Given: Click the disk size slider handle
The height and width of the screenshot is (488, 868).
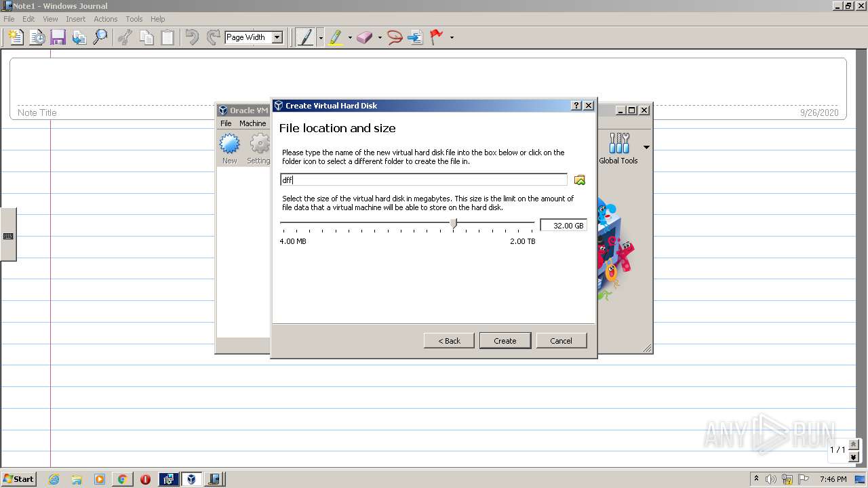Looking at the screenshot, I should [x=454, y=224].
